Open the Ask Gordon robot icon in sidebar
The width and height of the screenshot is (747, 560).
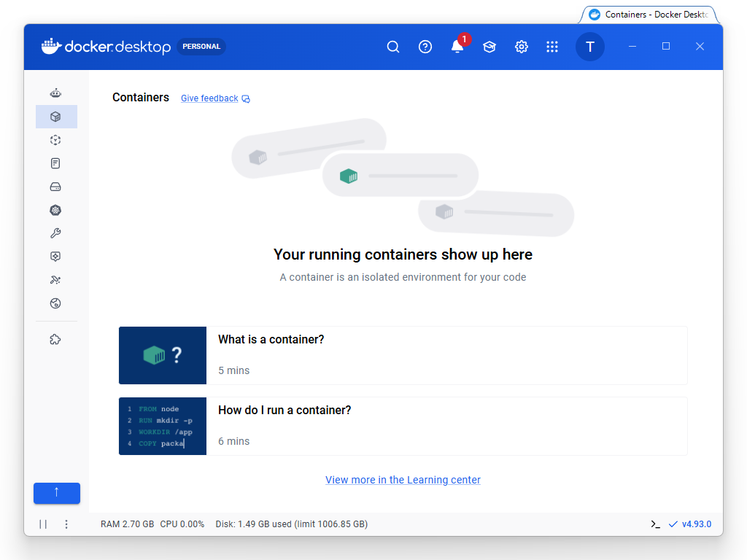tap(55, 93)
